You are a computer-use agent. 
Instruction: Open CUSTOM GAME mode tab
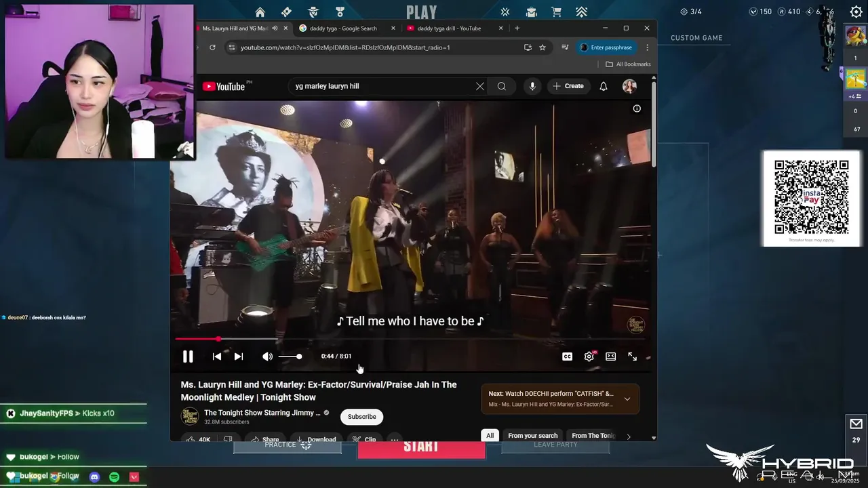pyautogui.click(x=696, y=38)
